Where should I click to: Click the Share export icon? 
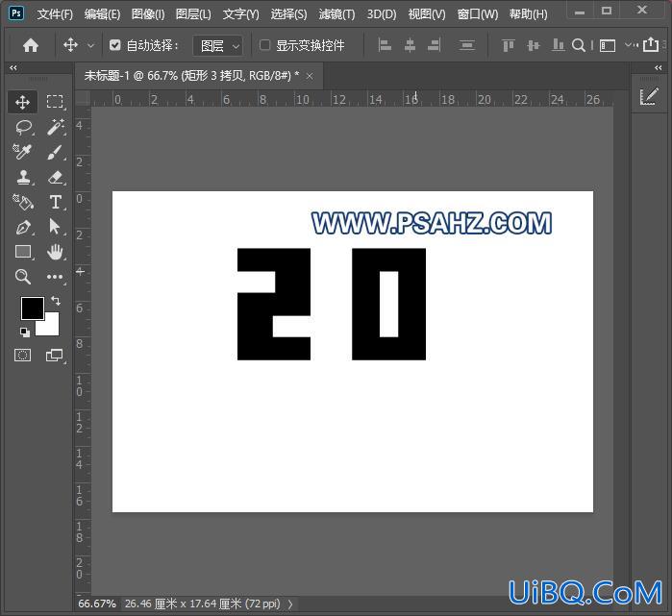click(651, 44)
